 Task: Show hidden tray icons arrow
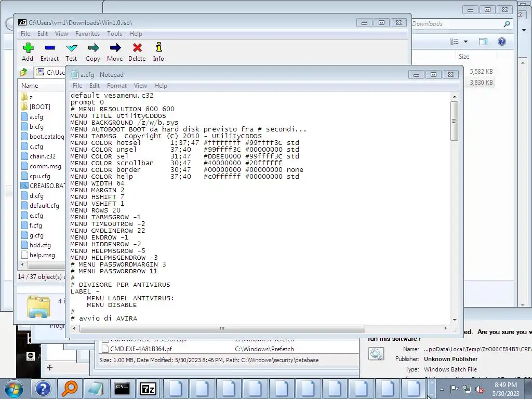(442, 389)
